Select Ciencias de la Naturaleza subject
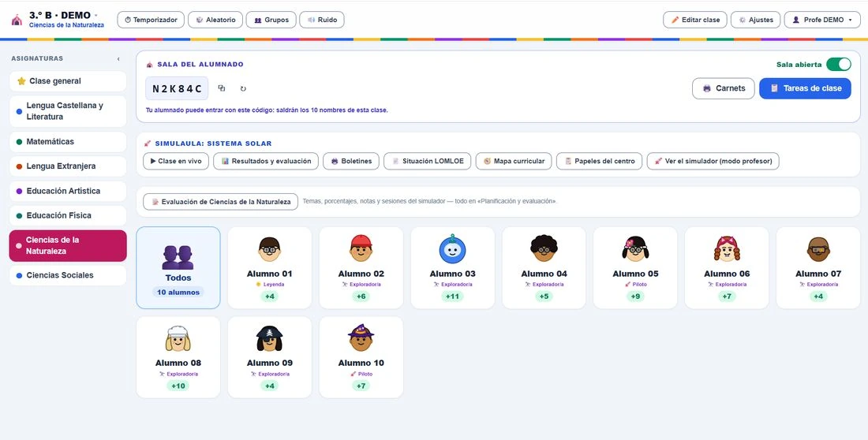Screen dimensions: 868x440 pos(68,246)
